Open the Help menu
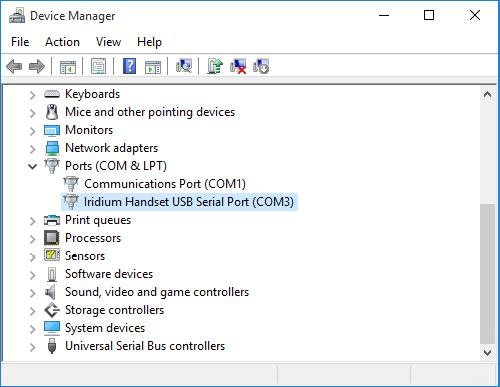 (149, 42)
